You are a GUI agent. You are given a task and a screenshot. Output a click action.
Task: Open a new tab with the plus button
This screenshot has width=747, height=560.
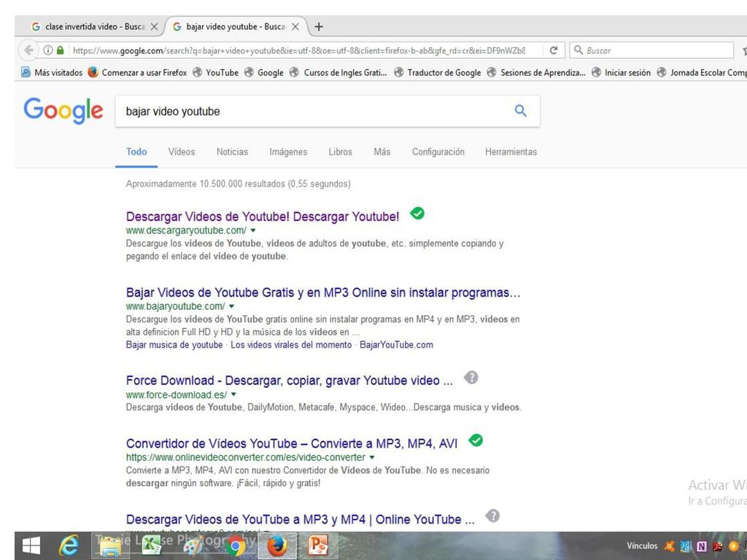[x=319, y=27]
